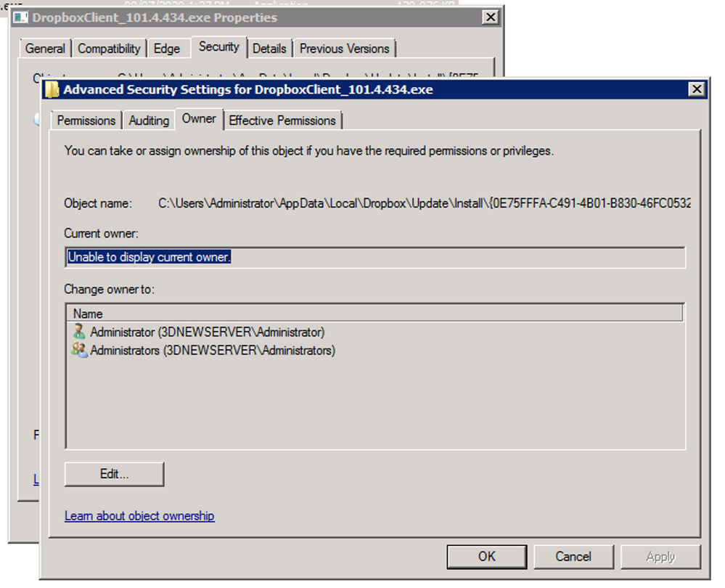Open Previous Versions tab in Properties window
This screenshot has width=725, height=588.
[x=345, y=49]
